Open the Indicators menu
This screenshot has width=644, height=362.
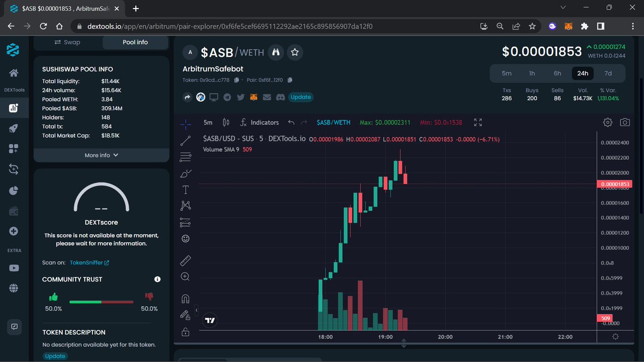[260, 122]
